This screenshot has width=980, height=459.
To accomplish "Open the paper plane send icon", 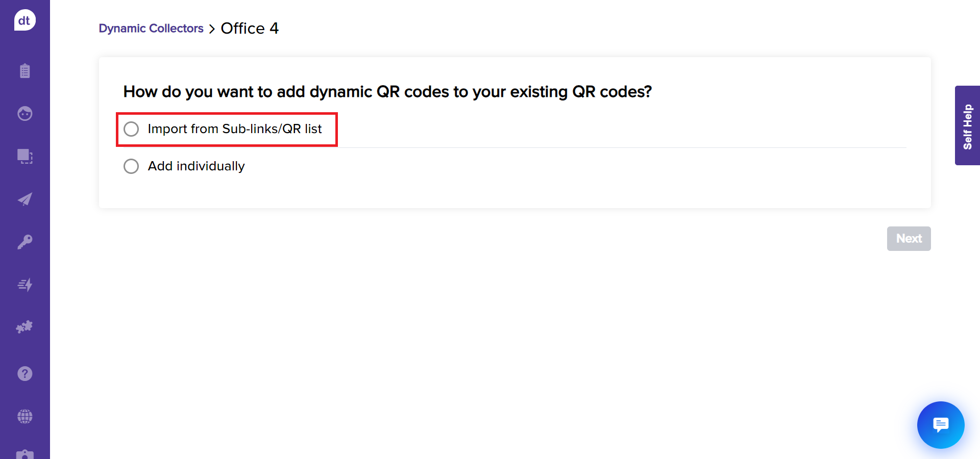I will coord(24,199).
